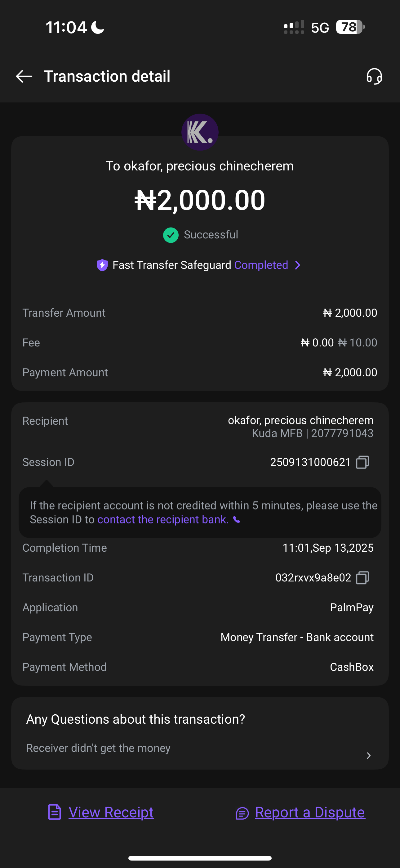
Task: Open 'Receiver didn't get the money' option
Action: pyautogui.click(x=98, y=748)
